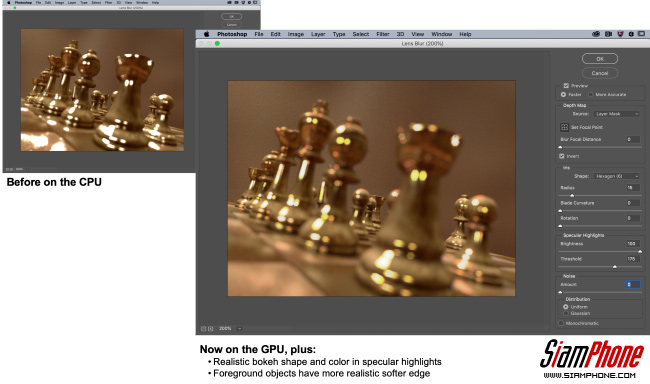Click the zoom out minus icon below the large preview
The height and width of the screenshot is (384, 650).
coord(204,328)
